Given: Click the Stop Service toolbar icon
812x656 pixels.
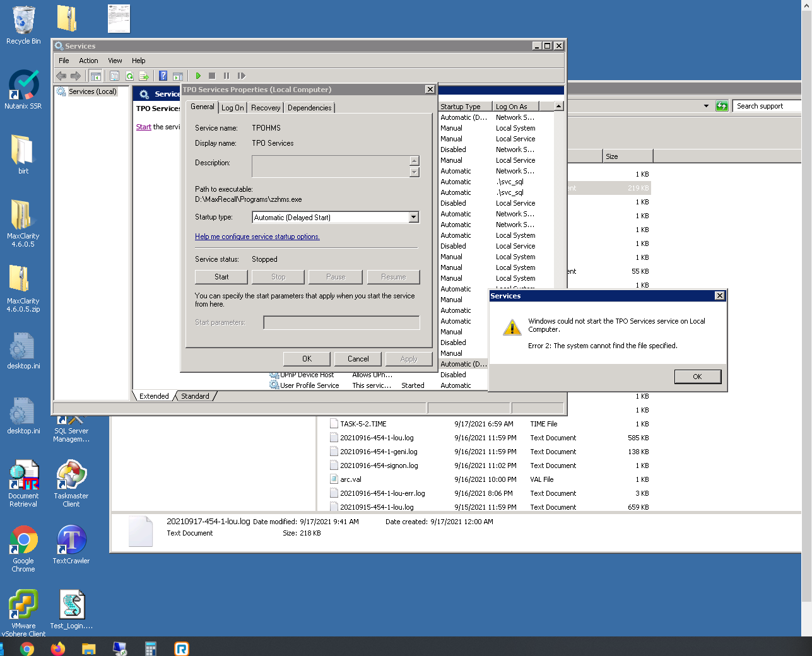Looking at the screenshot, I should tap(212, 76).
